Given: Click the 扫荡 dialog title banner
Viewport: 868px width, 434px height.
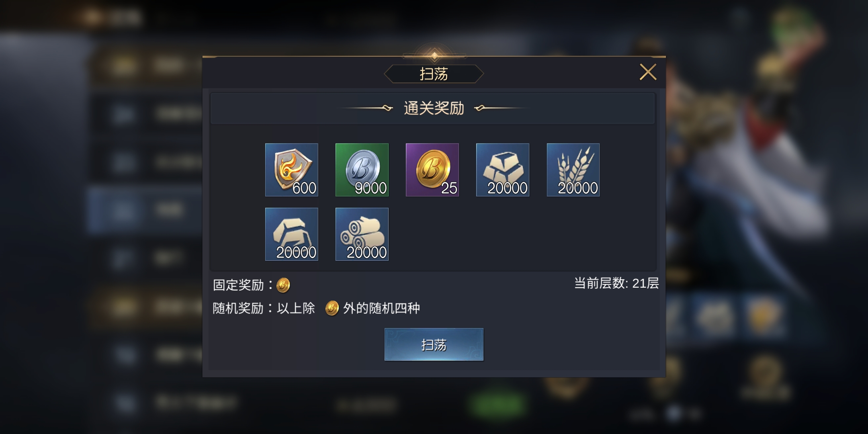Looking at the screenshot, I should pos(434,74).
